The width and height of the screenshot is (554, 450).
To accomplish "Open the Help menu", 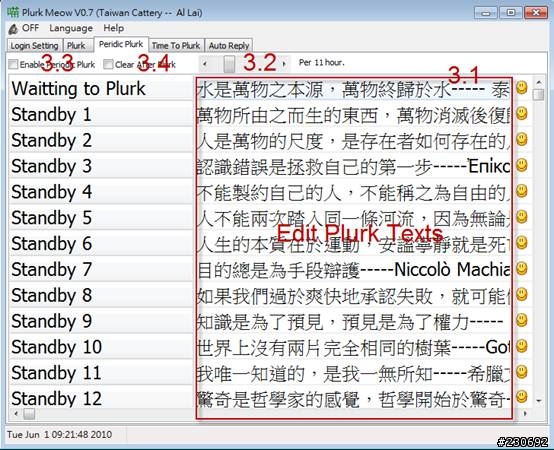I will tap(113, 28).
